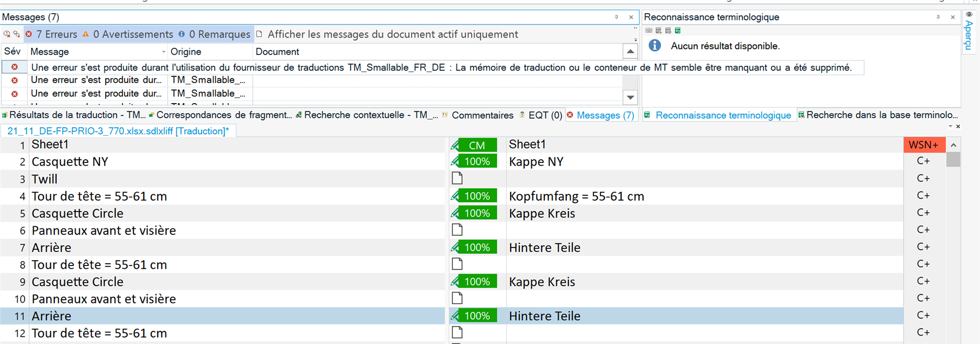Switch to Recherche dans la base terminologique tab
The height and width of the screenshot is (344, 980).
pyautogui.click(x=878, y=115)
